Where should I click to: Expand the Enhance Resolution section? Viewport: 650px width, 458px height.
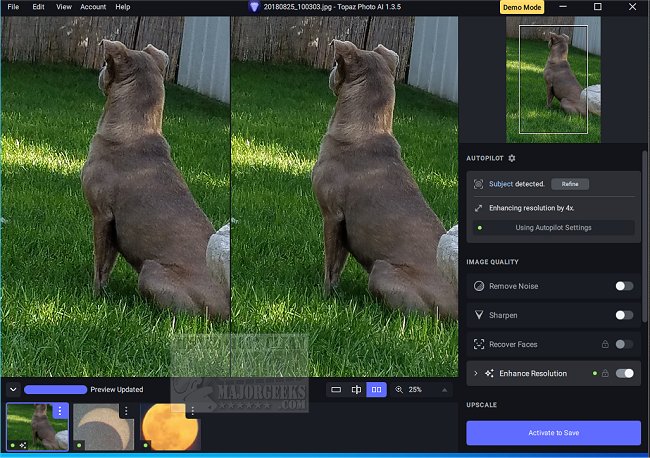475,373
